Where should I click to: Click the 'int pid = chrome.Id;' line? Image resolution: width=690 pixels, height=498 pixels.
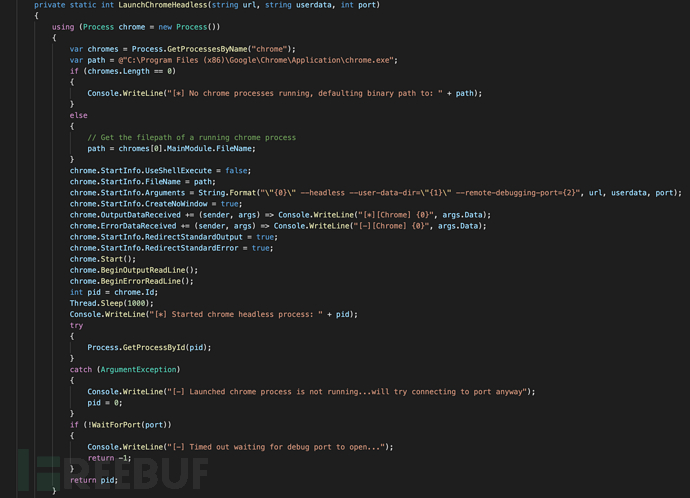click(114, 292)
